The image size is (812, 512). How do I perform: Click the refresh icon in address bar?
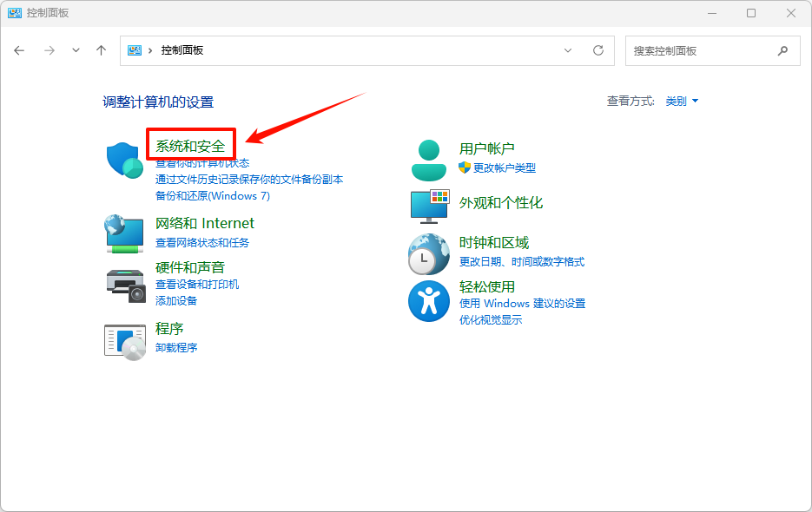pos(598,50)
